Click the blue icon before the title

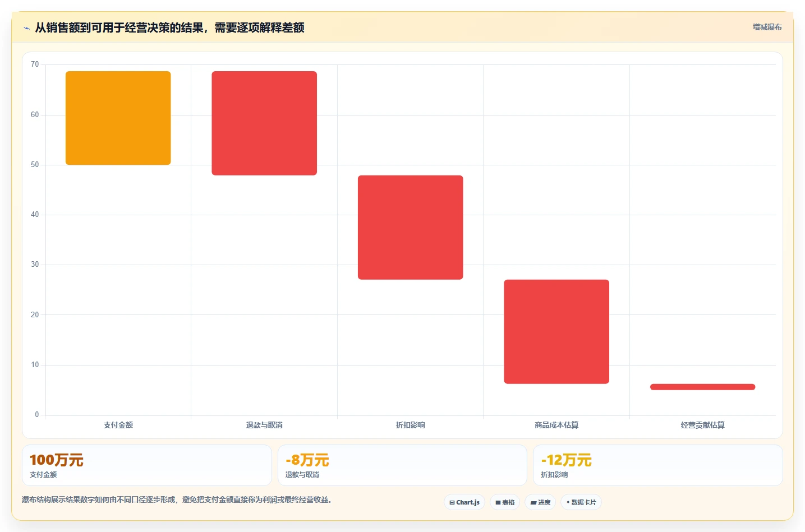click(x=26, y=28)
